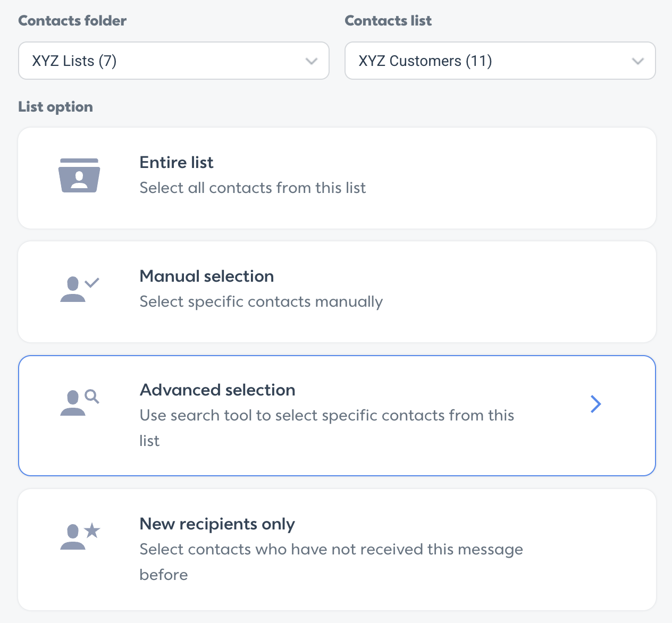Screen dimensions: 672x623
Task: Pick the Advanced selection option title
Action: point(217,390)
